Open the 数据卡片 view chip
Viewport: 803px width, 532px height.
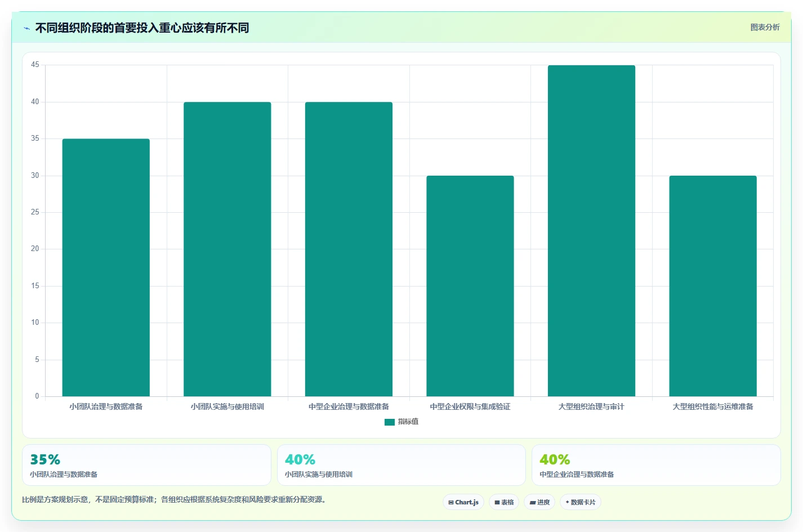coord(581,502)
